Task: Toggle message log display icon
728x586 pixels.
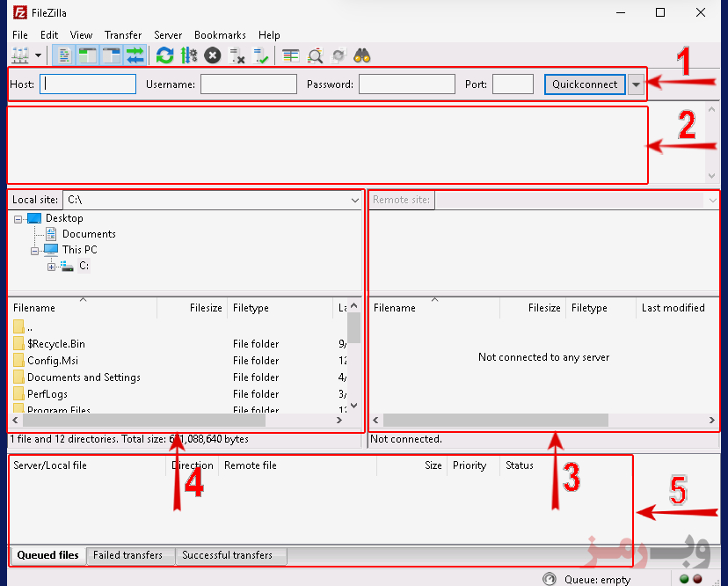Action: [64, 55]
